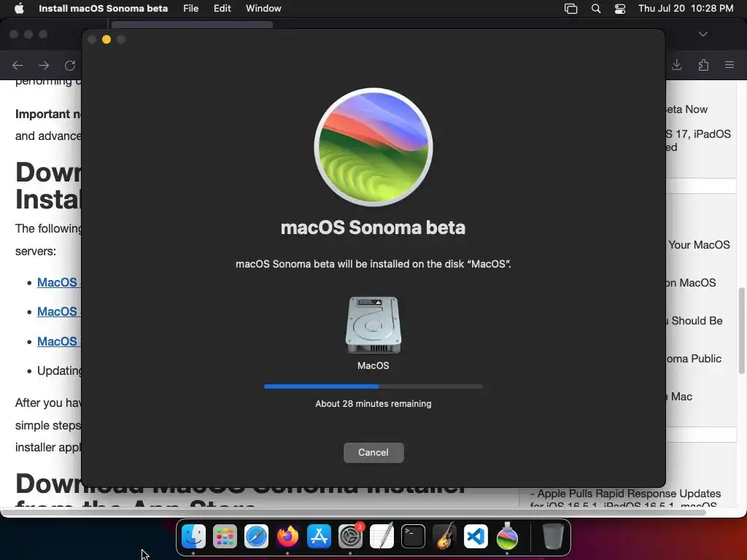Click the browser page vertical scrollbar

[x=741, y=330]
